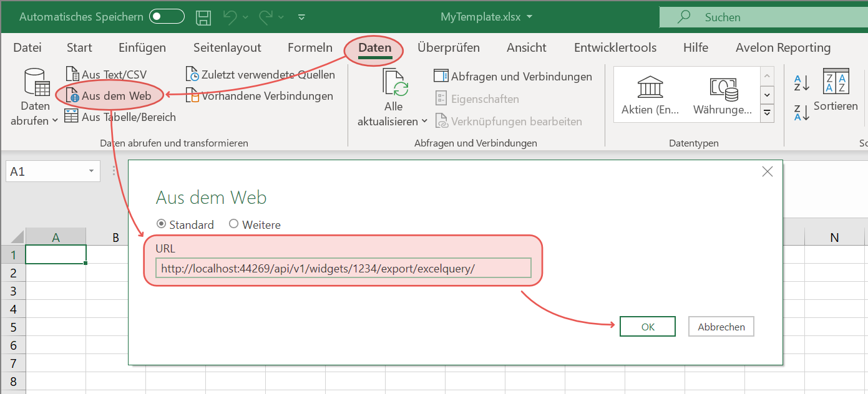Click the Suchen search box
Image resolution: width=868 pixels, height=394 pixels.
[763, 17]
